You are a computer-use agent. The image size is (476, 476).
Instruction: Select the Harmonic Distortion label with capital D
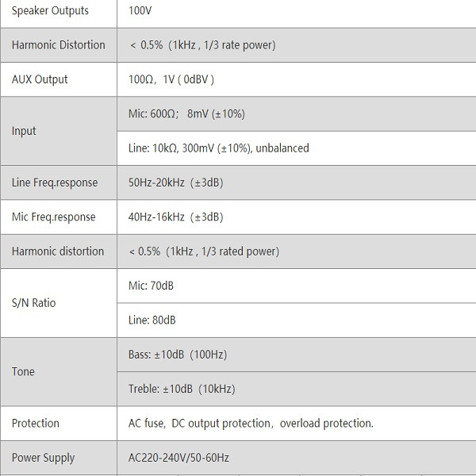[x=58, y=45]
